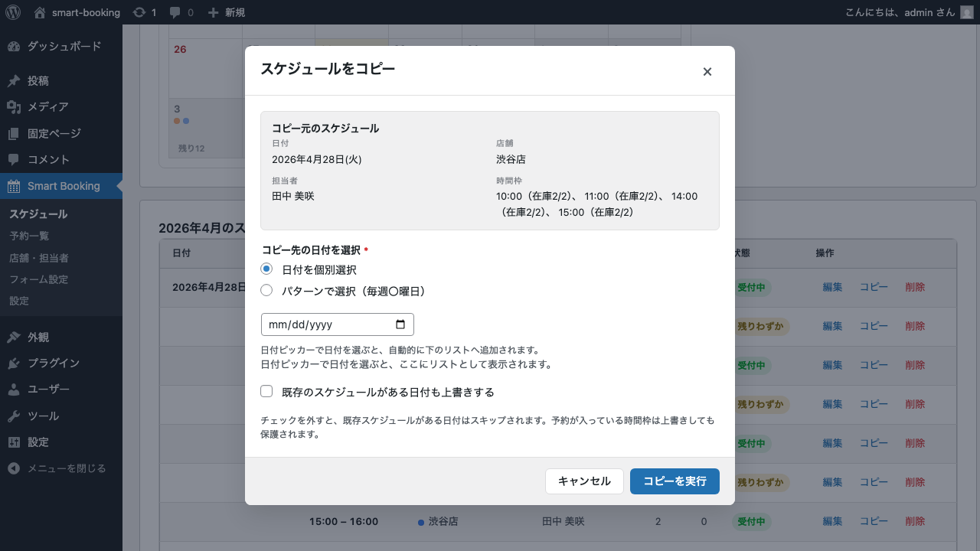Image resolution: width=980 pixels, height=551 pixels.
Task: Select 店舗・担当者 submenu item
Action: coord(39,258)
